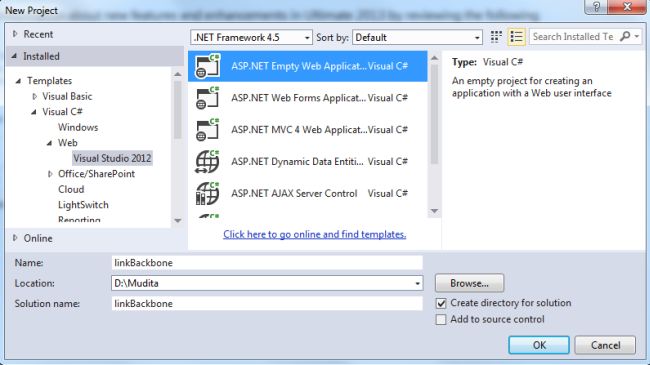Click template list scroll up arrow
Screen dimensions: 650x365
[434, 58]
